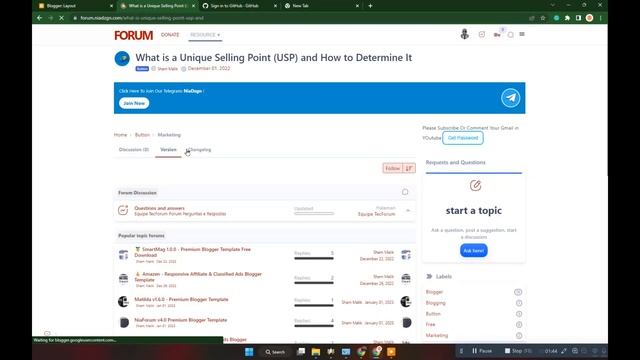Click the right avatar on Matilda row
Image resolution: width=640 pixels, height=360 pixels.
(x=406, y=302)
